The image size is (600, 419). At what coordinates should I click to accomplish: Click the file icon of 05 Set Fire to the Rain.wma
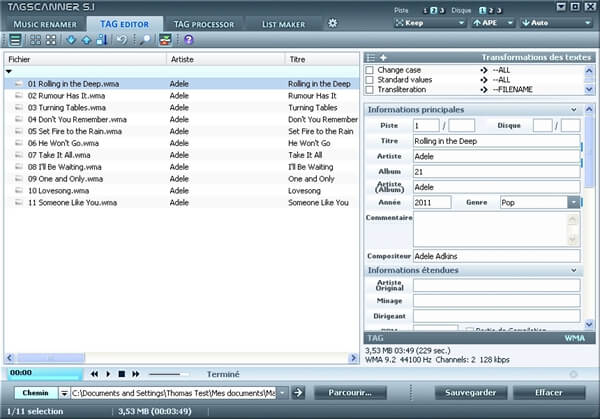tap(18, 131)
